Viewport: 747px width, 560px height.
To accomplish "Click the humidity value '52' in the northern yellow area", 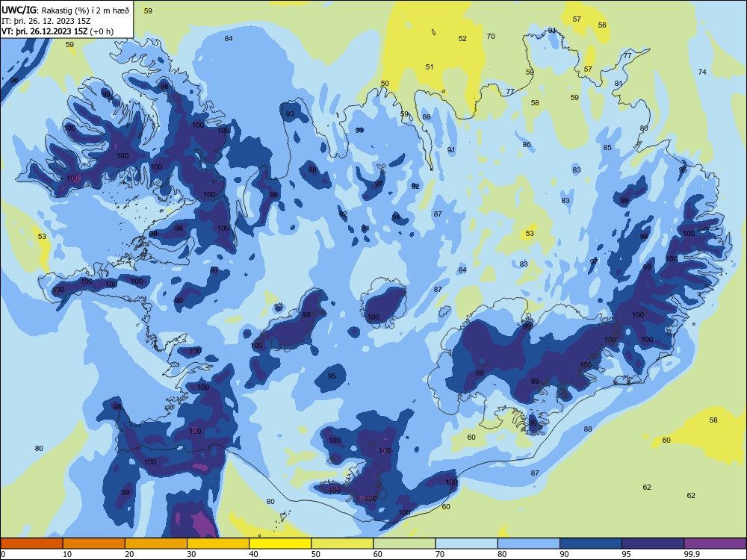I will coord(462,39).
